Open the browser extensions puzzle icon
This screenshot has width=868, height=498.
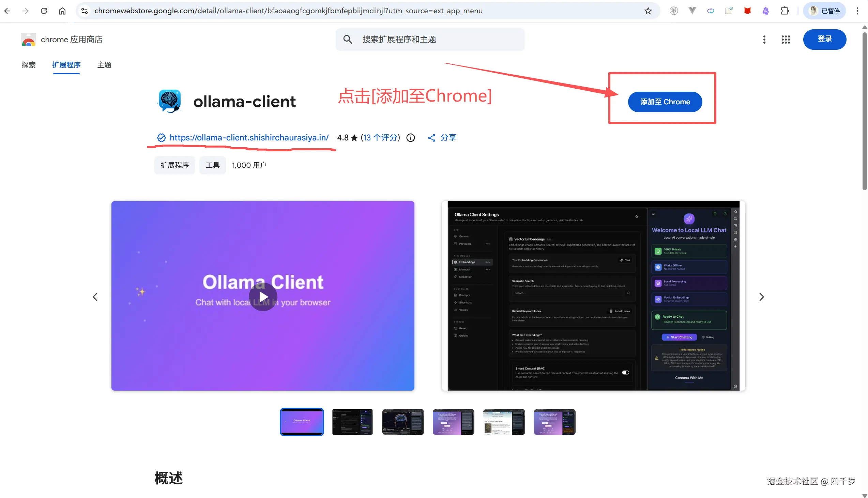coord(785,11)
